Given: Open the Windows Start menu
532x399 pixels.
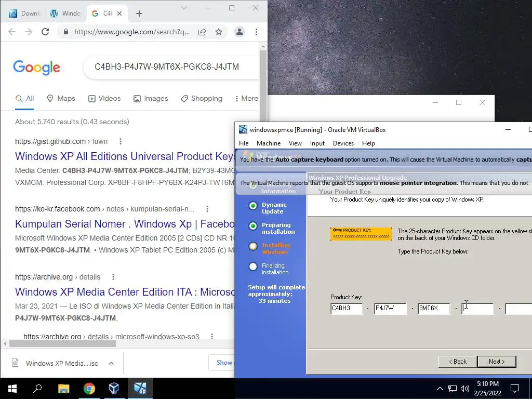Looking at the screenshot, I should pyautogui.click(x=12, y=389).
